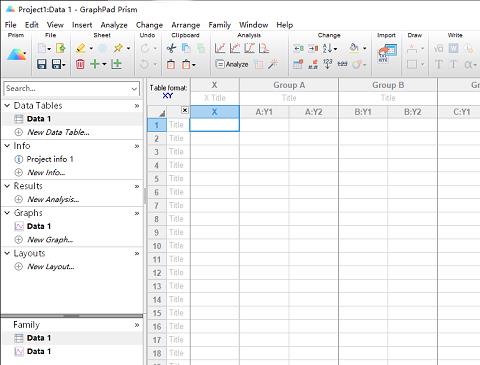Screen dimensions: 480x365
Task: Click the 123 number format icon
Action: point(328,64)
